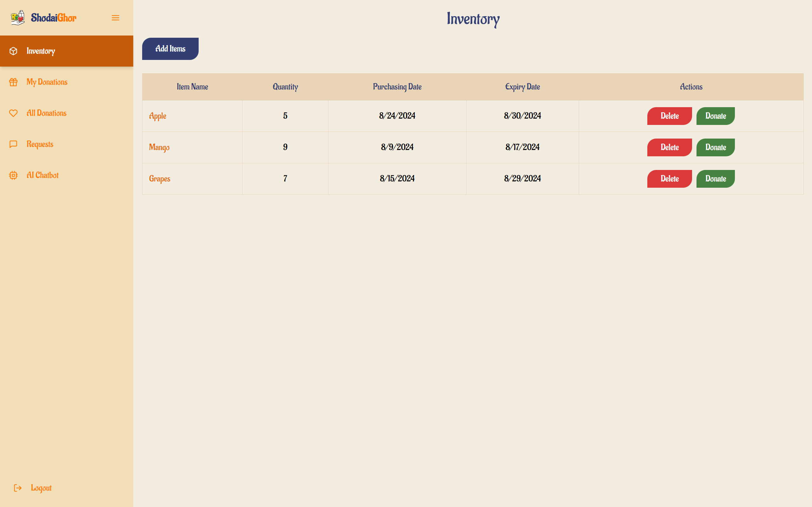
Task: Click the Inventory box icon
Action: (13, 51)
